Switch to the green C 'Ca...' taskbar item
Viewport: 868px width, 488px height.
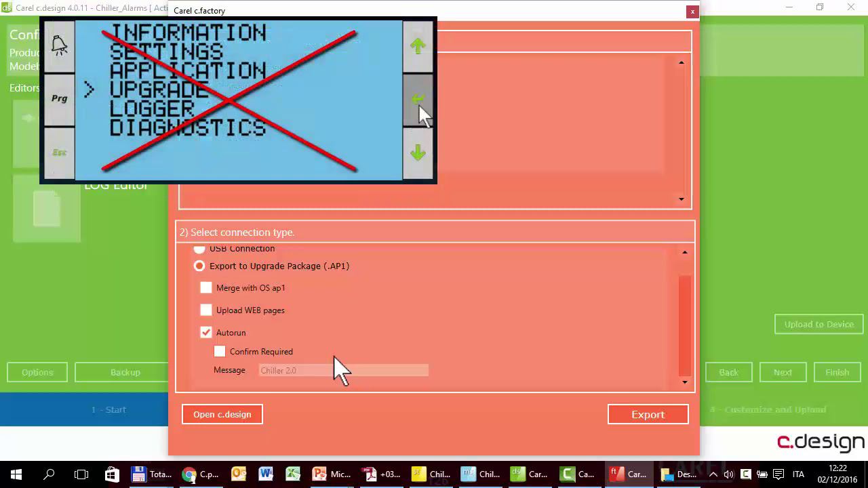coord(578,474)
